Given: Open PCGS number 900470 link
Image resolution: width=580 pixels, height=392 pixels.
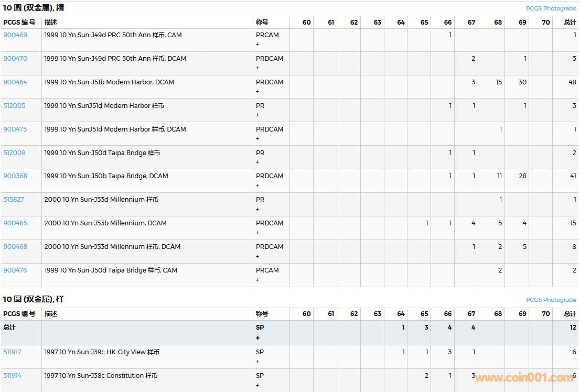Looking at the screenshot, I should (15, 59).
